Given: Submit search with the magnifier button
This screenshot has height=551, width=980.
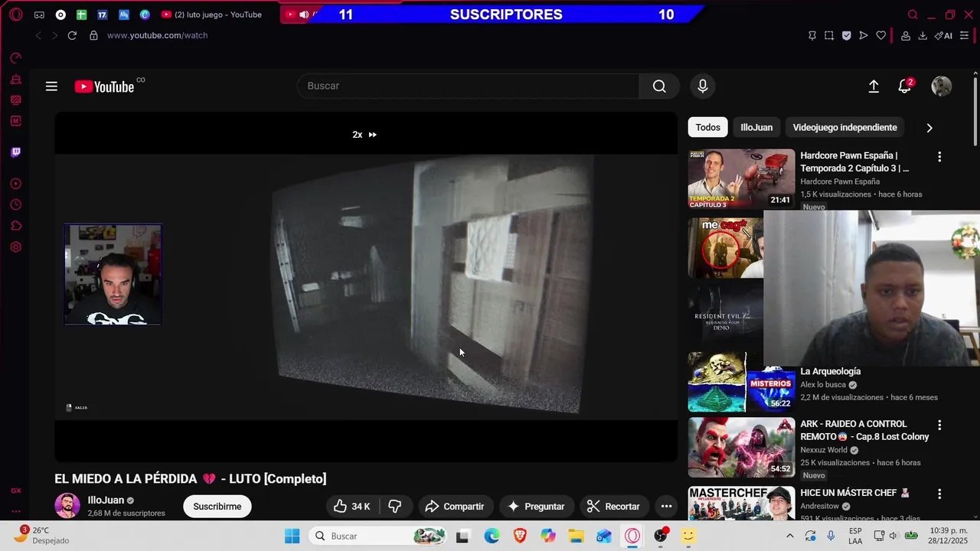Looking at the screenshot, I should click(659, 86).
